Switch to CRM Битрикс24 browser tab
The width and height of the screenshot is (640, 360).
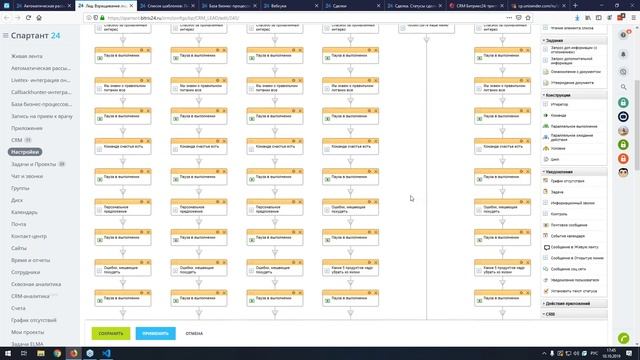477,6
